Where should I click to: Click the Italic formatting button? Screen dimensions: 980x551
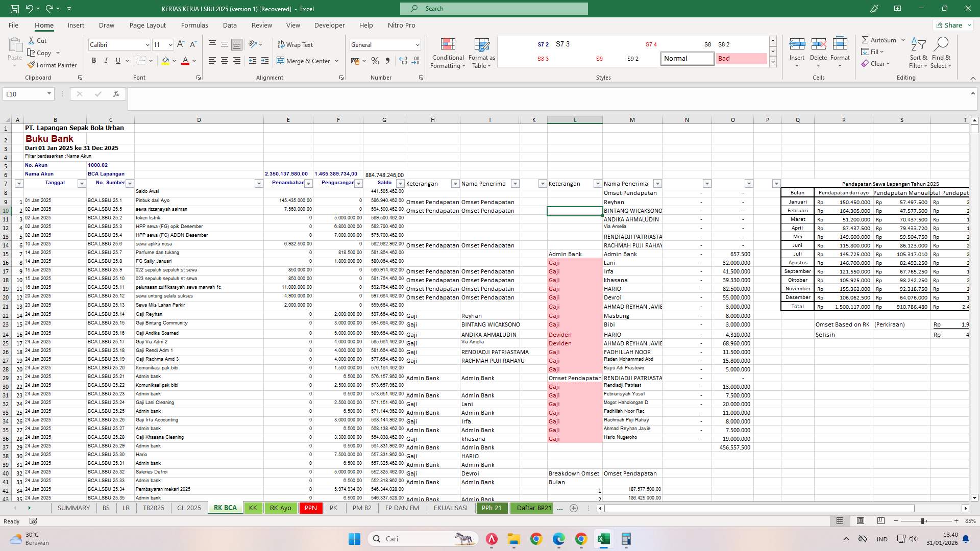[x=106, y=60]
